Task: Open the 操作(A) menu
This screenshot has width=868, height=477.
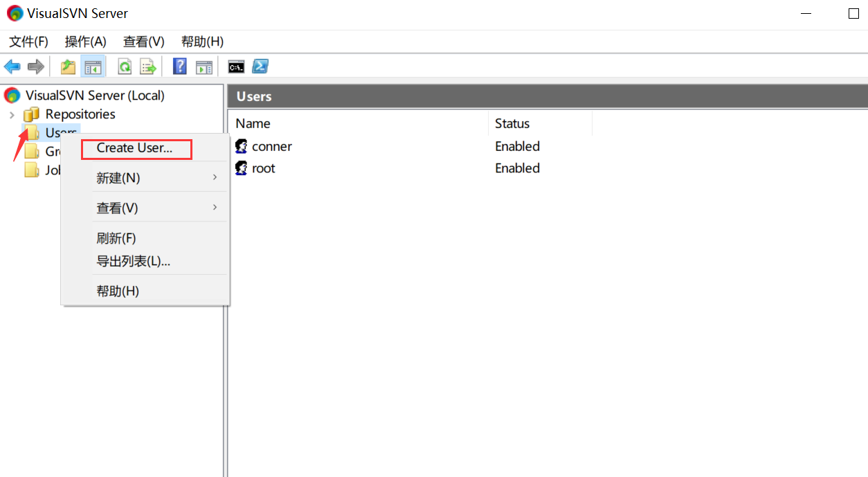Action: (x=86, y=42)
